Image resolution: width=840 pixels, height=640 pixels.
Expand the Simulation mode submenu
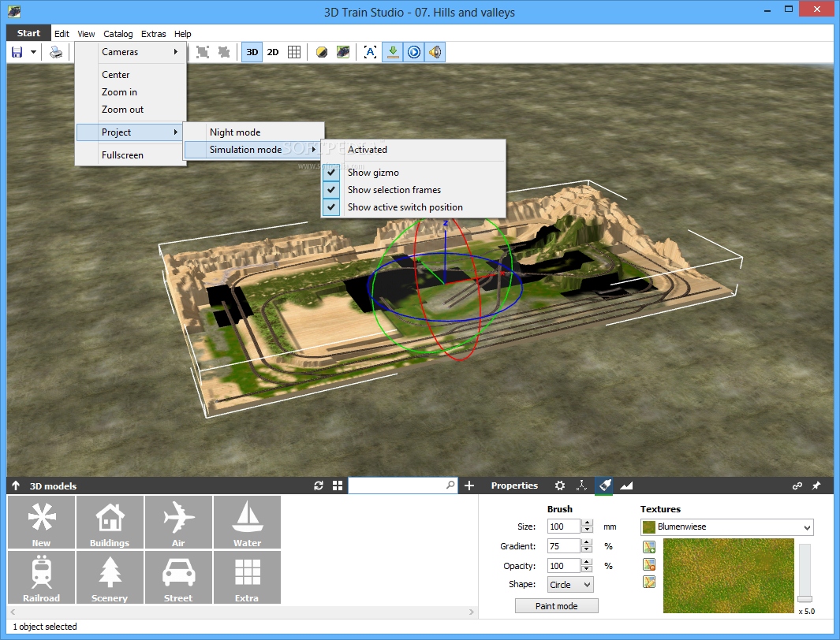point(253,149)
